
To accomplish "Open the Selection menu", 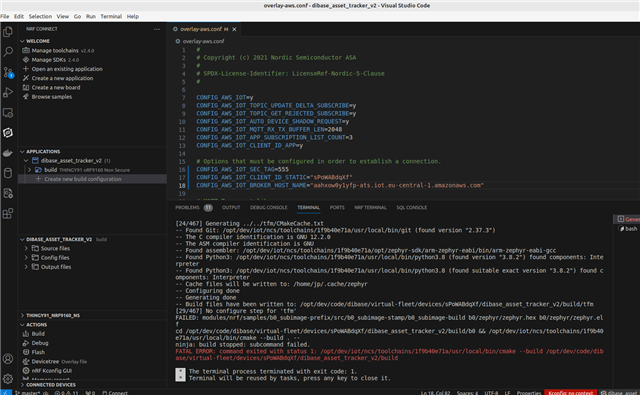I will (40, 16).
